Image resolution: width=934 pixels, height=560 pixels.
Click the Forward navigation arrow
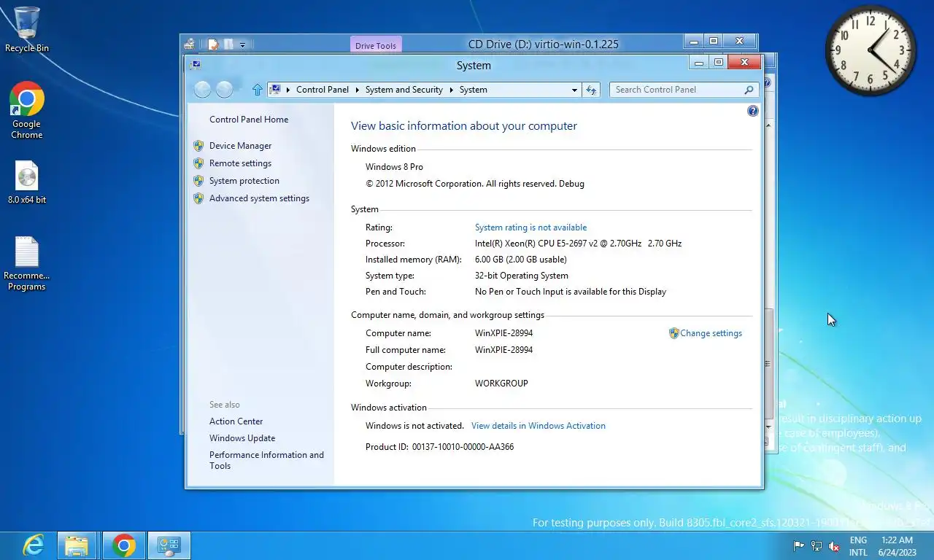click(x=225, y=90)
